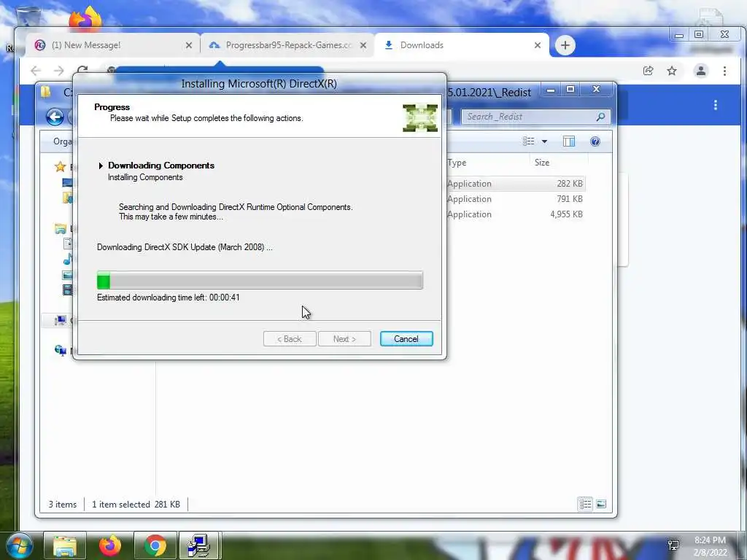This screenshot has height=560, width=747.
Task: Click the share page icon in Chrome
Action: (x=648, y=71)
